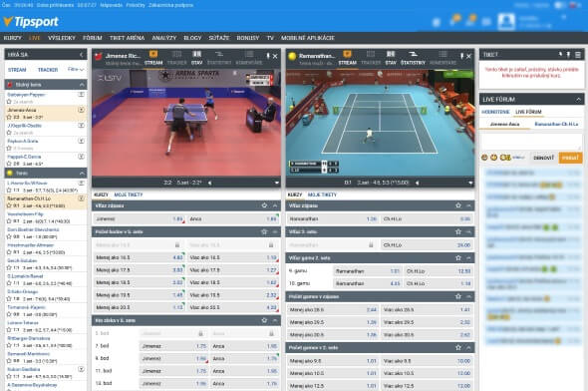Mute the tennis stream sound

click(x=417, y=183)
